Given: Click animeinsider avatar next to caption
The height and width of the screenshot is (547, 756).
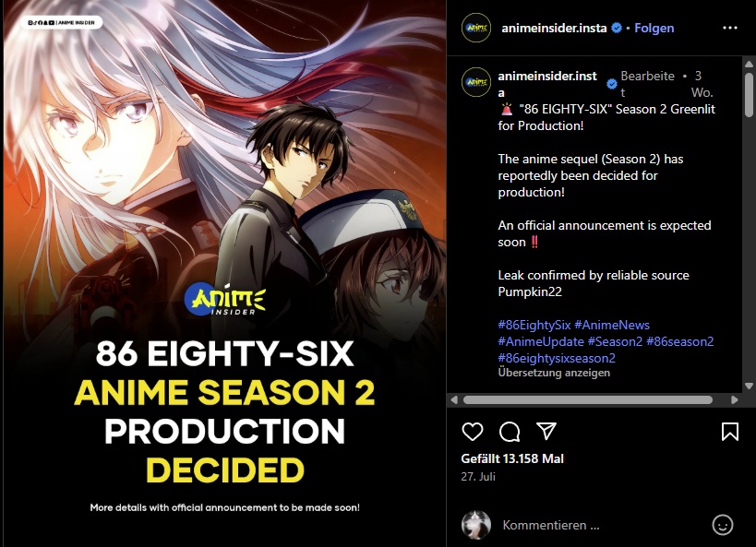Looking at the screenshot, I should point(476,82).
